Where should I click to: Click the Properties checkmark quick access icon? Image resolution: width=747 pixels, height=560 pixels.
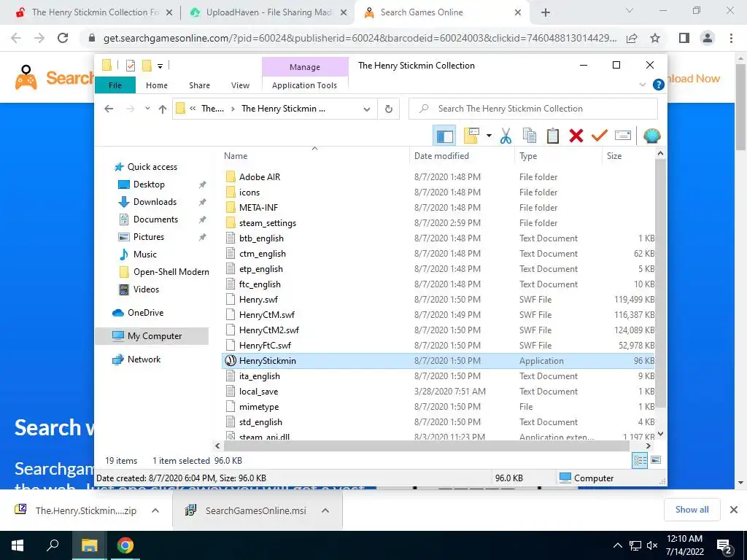click(130, 66)
